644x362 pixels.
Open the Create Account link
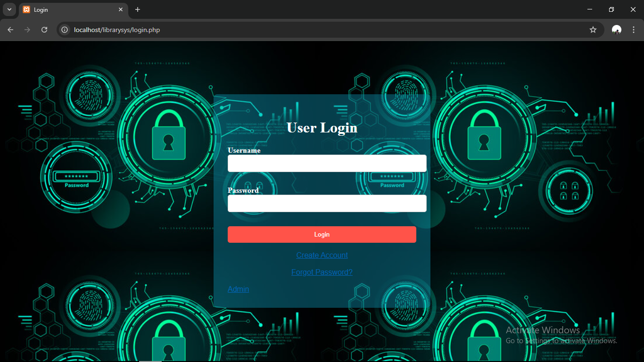coord(322,255)
